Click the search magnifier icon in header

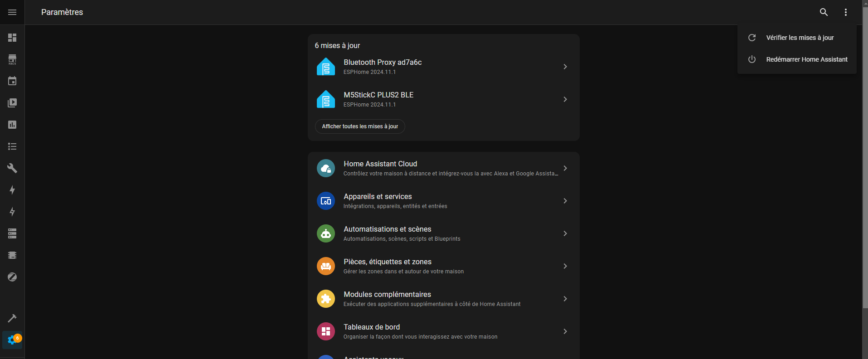click(824, 12)
